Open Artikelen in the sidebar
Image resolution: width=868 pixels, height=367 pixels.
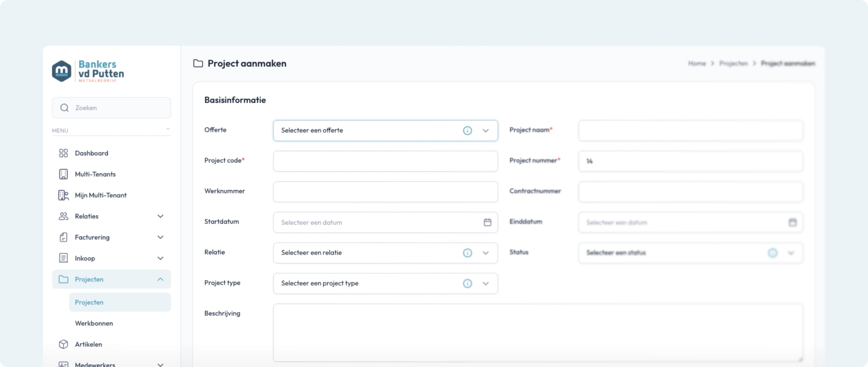coord(111,344)
